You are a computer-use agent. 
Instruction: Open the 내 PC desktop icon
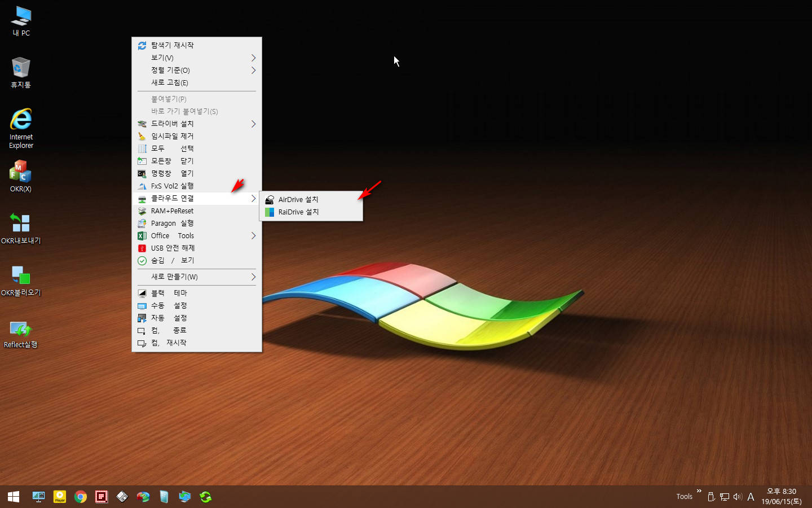[x=21, y=21]
